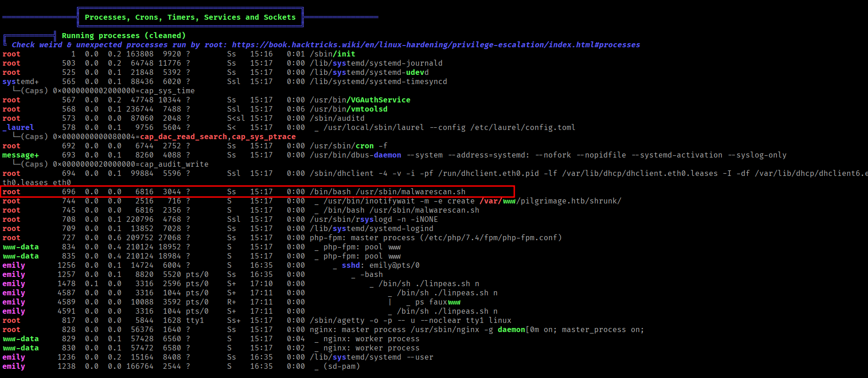Select the 0:06 CPU time of vmtoolsd
The width and height of the screenshot is (868, 378).
(x=296, y=109)
